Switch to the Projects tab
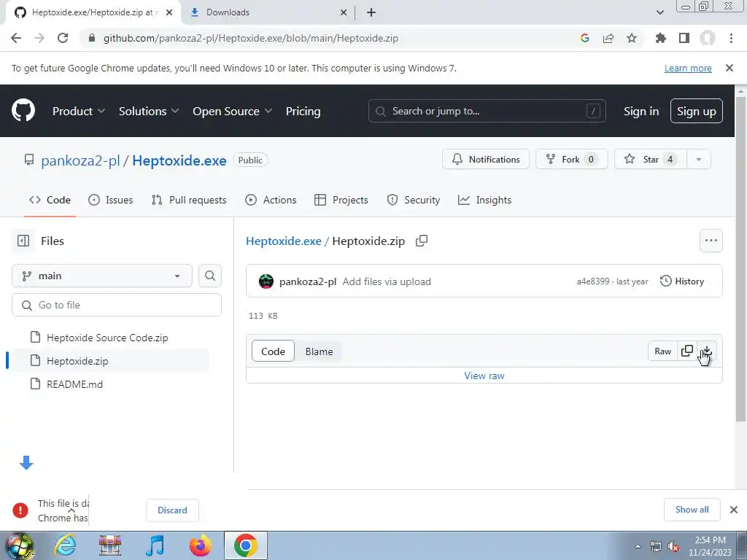747x560 pixels. click(341, 200)
